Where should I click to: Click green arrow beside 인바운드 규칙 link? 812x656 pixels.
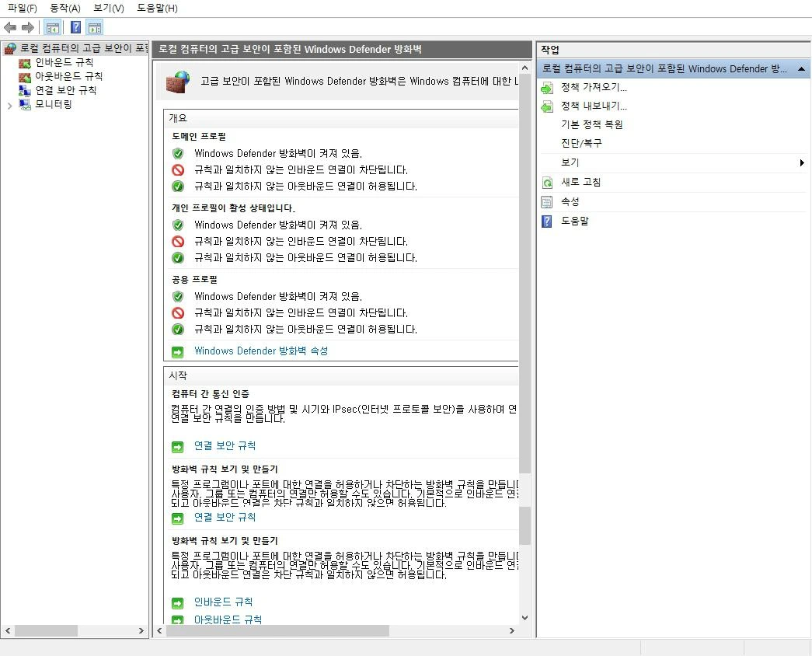pyautogui.click(x=178, y=603)
